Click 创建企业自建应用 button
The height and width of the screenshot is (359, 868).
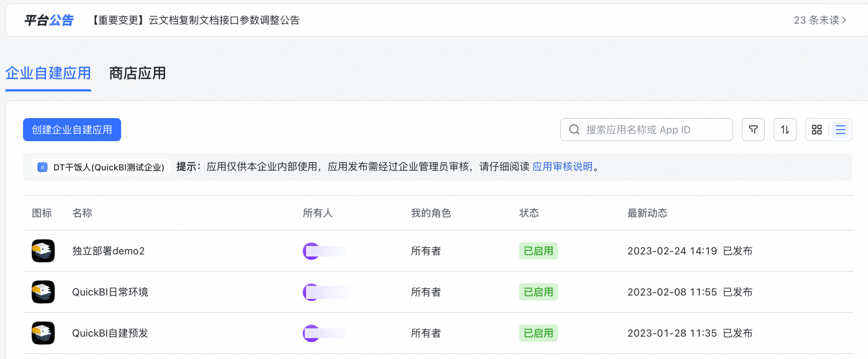(72, 130)
